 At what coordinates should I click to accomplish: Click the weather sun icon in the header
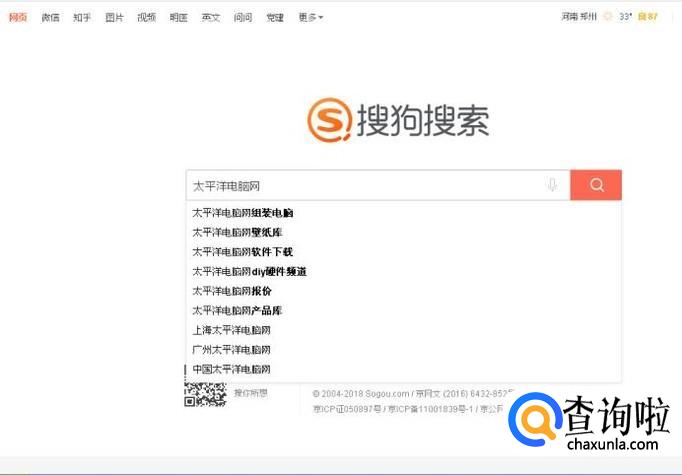coord(608,17)
